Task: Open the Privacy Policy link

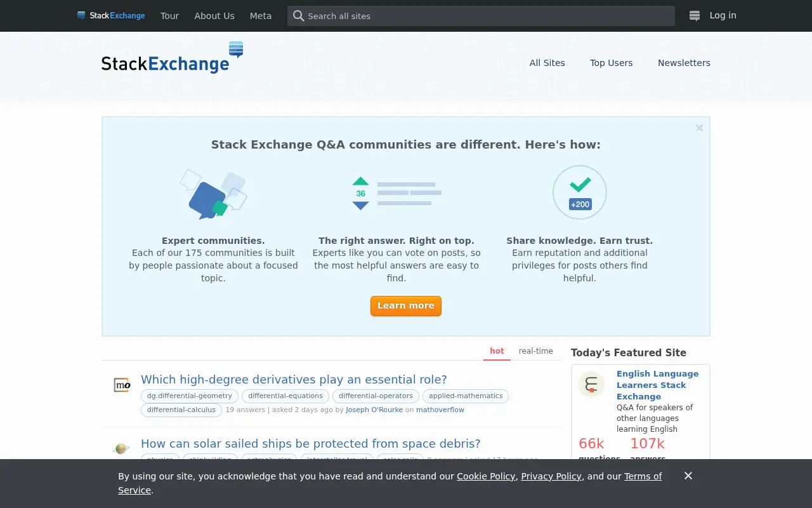Action: coord(551,476)
